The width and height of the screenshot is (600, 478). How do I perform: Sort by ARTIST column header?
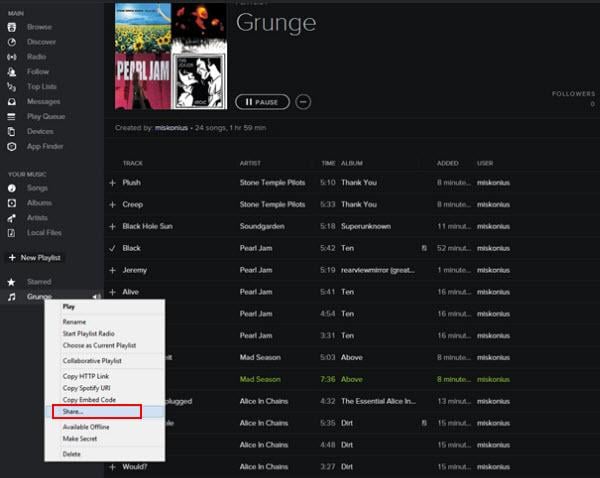point(250,163)
